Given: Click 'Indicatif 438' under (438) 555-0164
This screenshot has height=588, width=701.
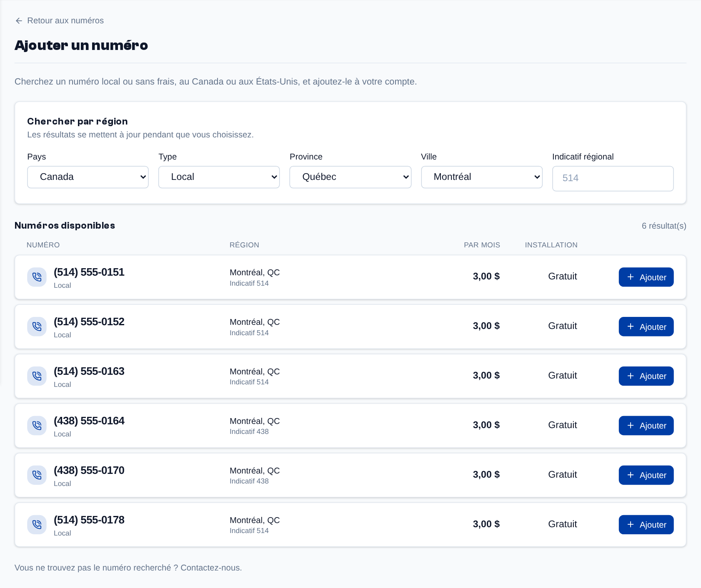Looking at the screenshot, I should point(249,431).
